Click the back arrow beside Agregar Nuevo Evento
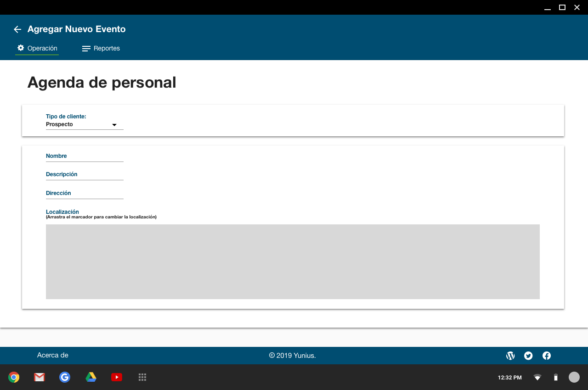Screen dimensions: 588x390 [17, 29]
